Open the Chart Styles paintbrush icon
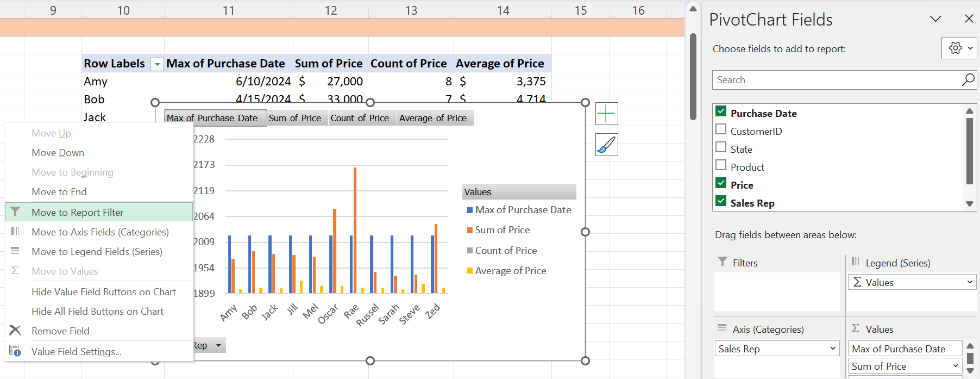This screenshot has height=379, width=980. 606,145
